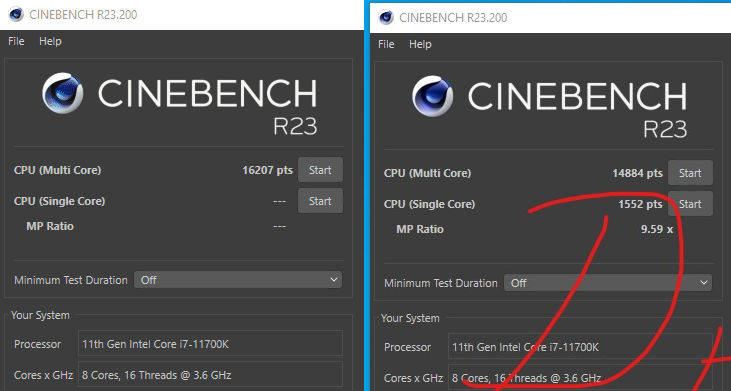
Task: Click CINEBENCH R23.200 title of right window
Action: (453, 18)
